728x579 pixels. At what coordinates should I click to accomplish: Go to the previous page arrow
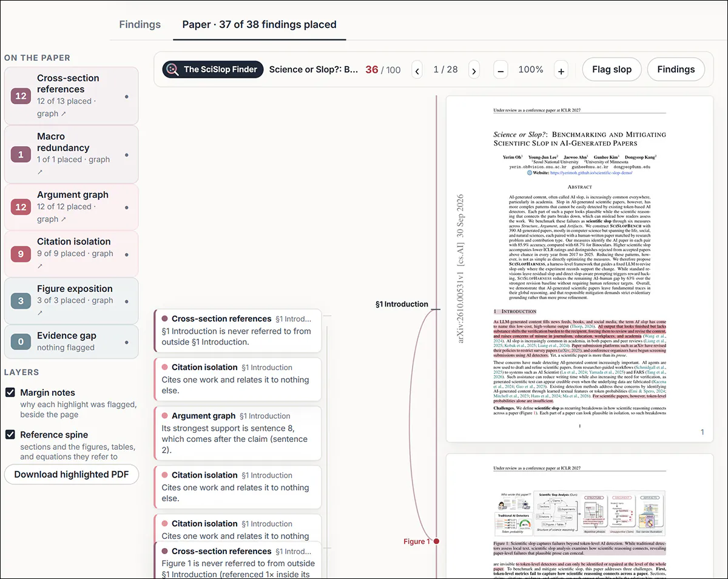pyautogui.click(x=417, y=70)
